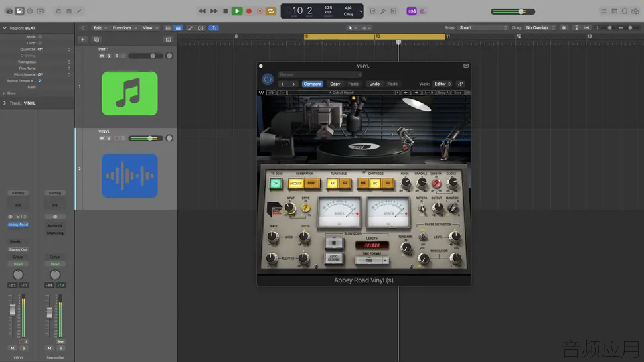The image size is (644, 362).
Task: Open the View Editor dropdown in plugin
Action: point(442,84)
